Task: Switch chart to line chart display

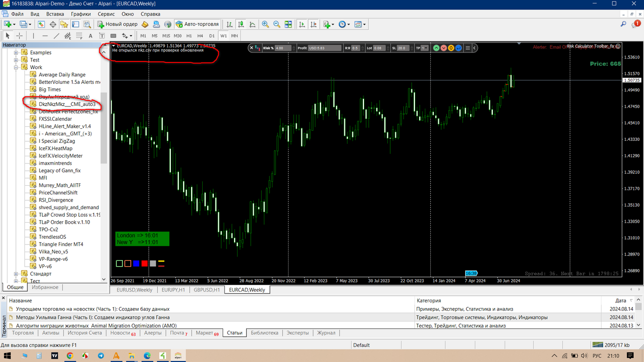Action: (253, 24)
